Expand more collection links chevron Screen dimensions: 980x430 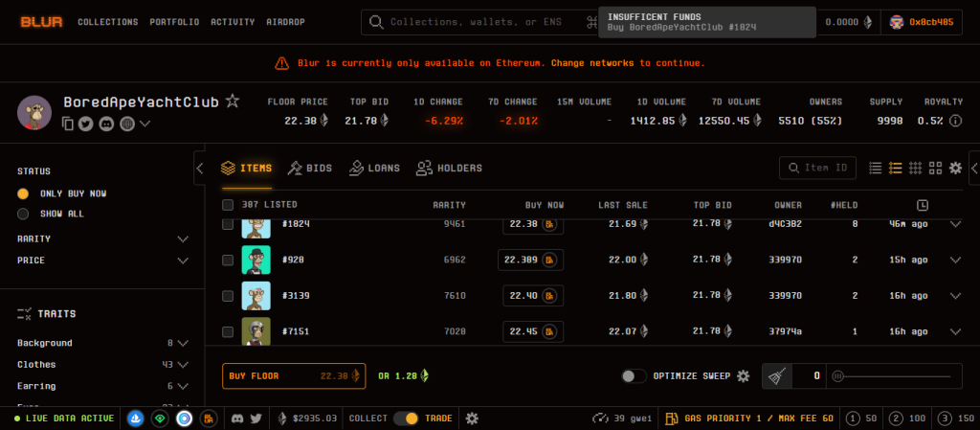click(145, 124)
